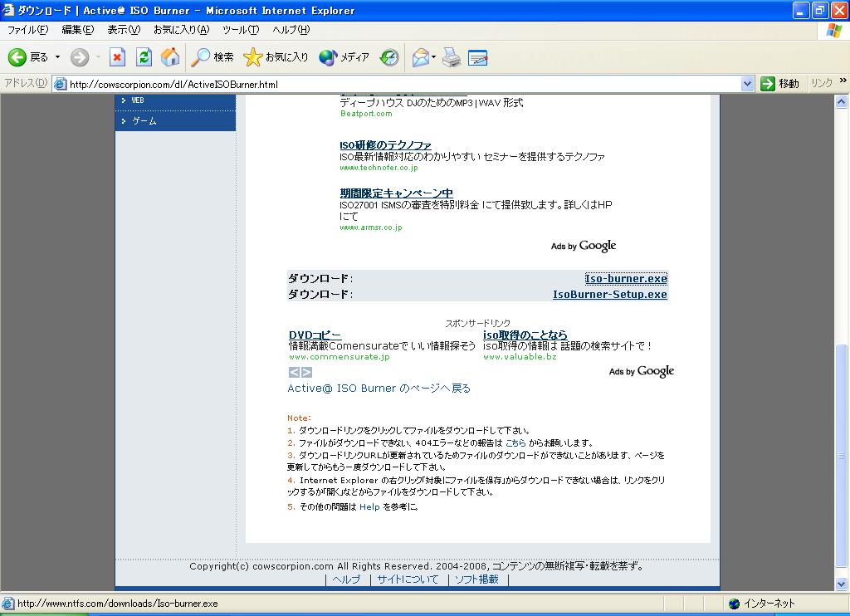Viewport: 850px width, 616px height.
Task: Click www.armsr.co.jp green URL
Action: 371,227
